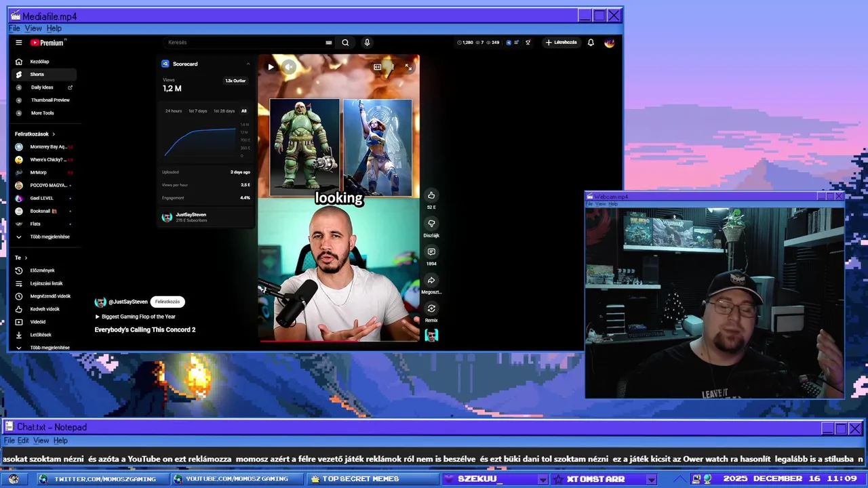The height and width of the screenshot is (488, 868).
Task: Open the @JustSaySteven channel link
Action: coord(128,302)
